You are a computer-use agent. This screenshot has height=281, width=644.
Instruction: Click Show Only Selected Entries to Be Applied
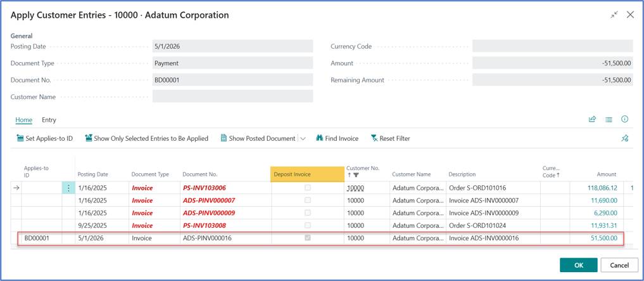click(x=147, y=139)
